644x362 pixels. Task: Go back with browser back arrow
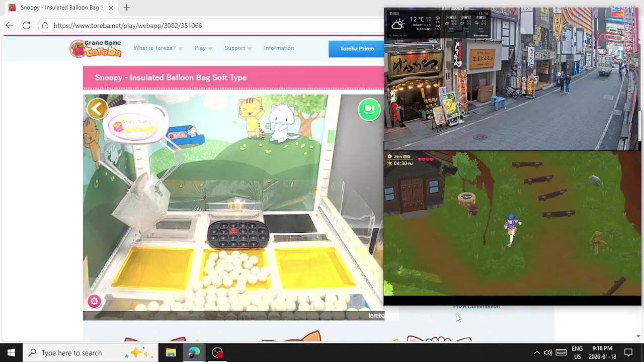click(10, 25)
